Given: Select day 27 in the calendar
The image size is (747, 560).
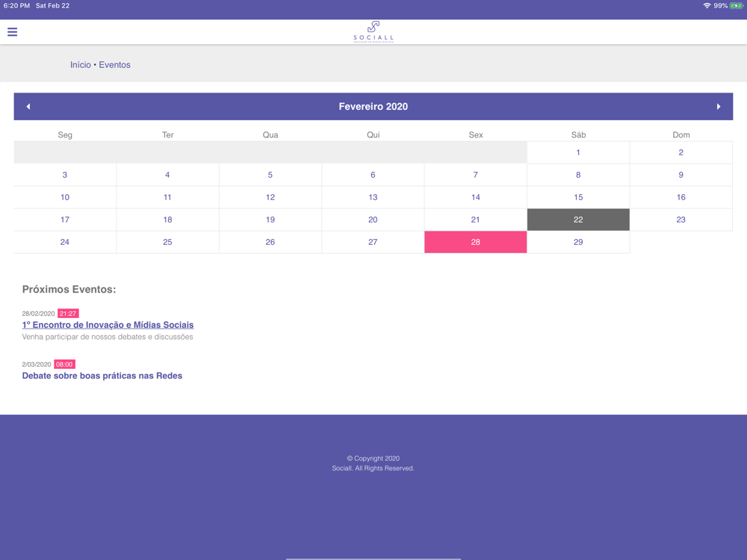Looking at the screenshot, I should click(x=373, y=242).
